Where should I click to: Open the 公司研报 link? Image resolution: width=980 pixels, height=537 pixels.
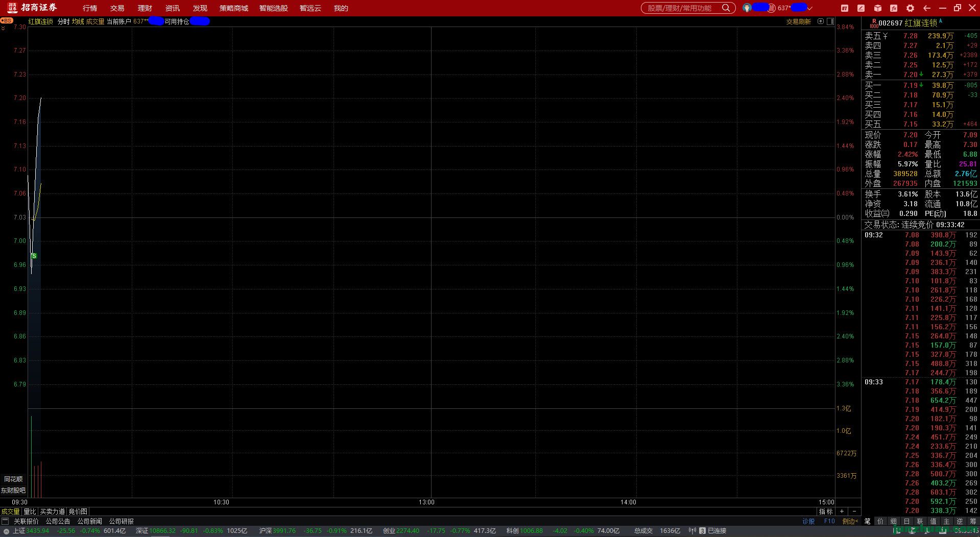coord(122,521)
